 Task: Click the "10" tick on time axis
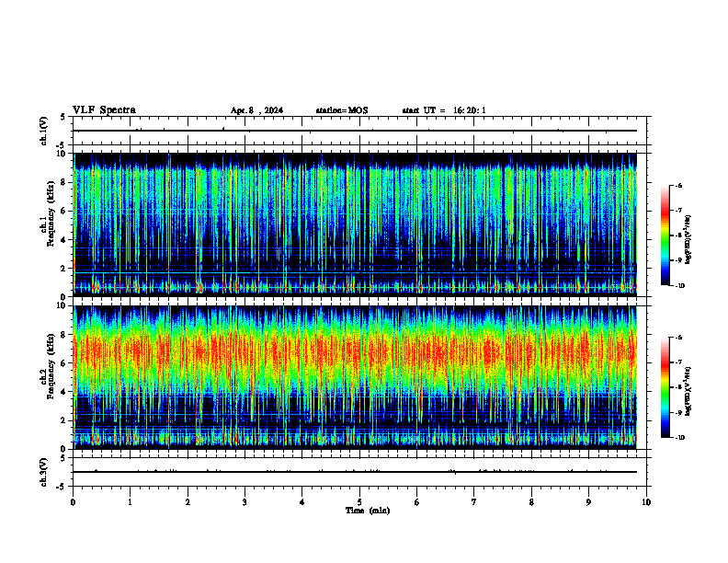click(646, 502)
